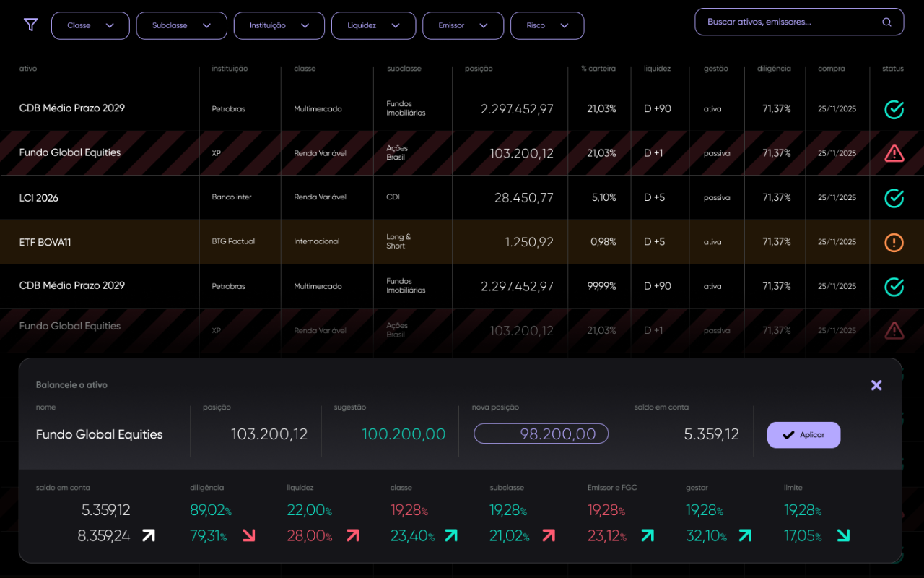Click the search magnifier icon

click(x=886, y=22)
